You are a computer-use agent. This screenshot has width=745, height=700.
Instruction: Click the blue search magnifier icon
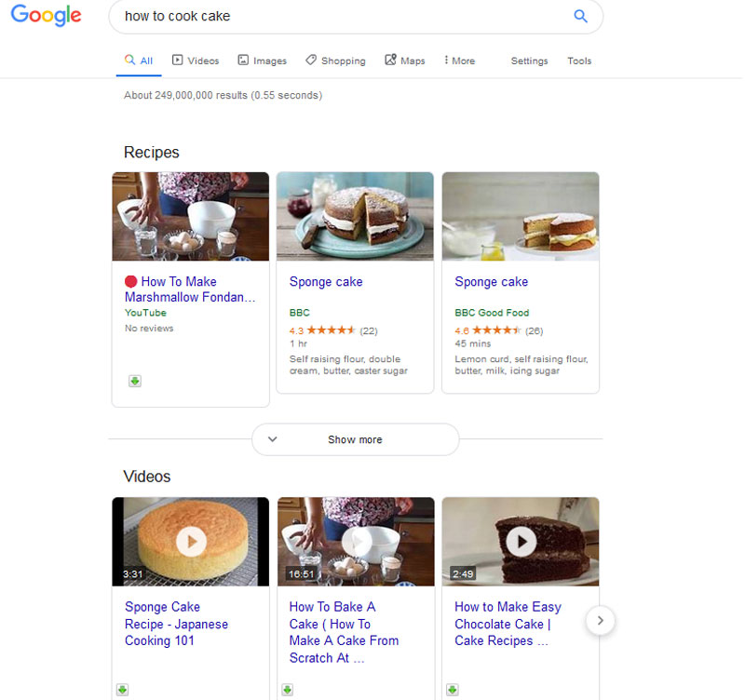point(580,16)
